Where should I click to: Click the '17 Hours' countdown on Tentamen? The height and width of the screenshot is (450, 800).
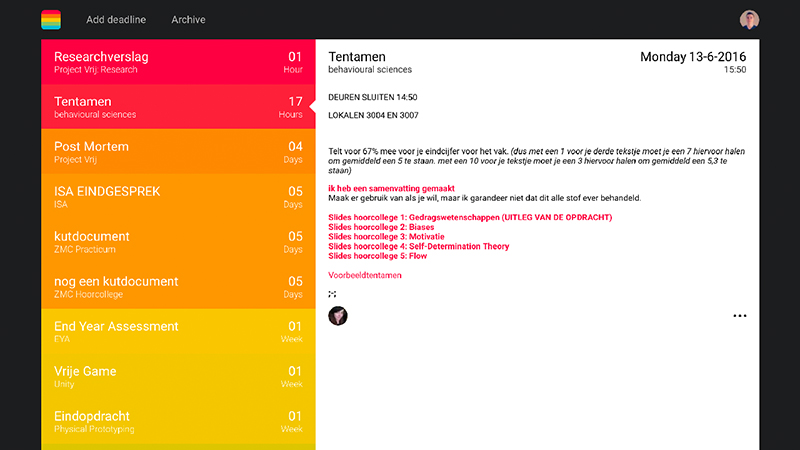[x=291, y=107]
